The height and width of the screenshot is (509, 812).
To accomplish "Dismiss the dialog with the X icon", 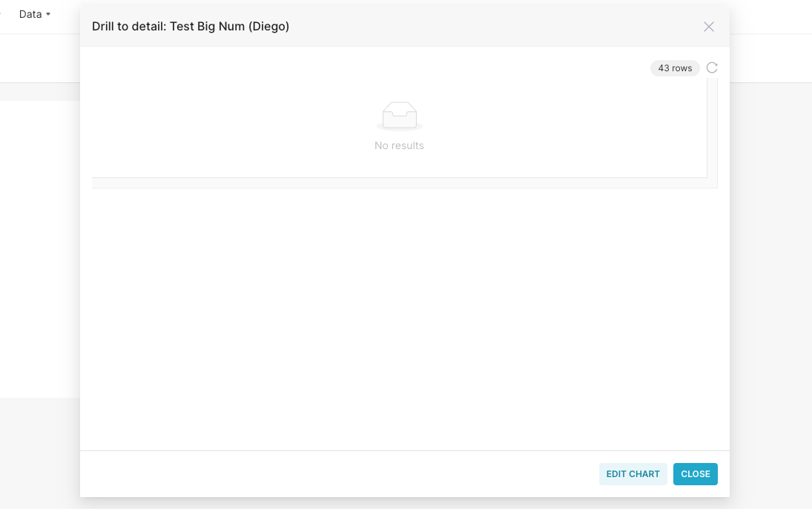I will click(x=709, y=27).
